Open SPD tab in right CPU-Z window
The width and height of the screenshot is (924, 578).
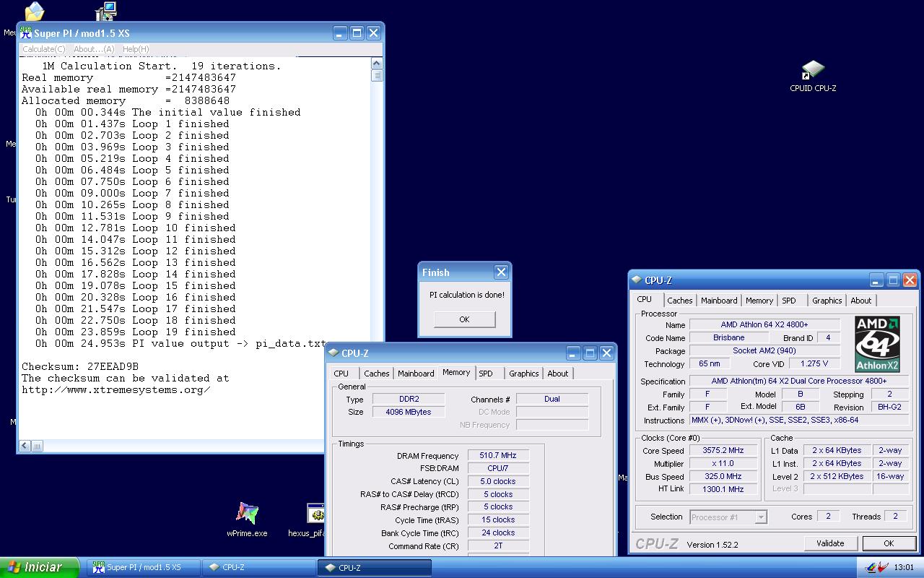(x=789, y=301)
